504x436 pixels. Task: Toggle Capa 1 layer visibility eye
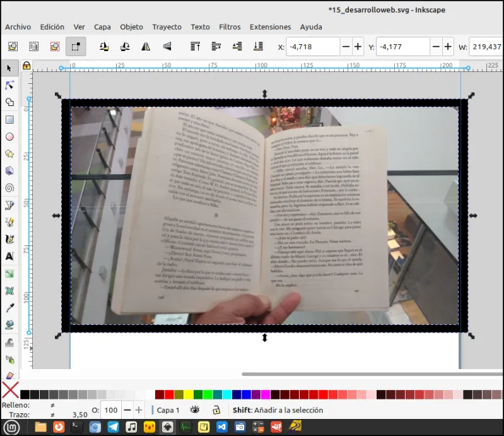195,409
